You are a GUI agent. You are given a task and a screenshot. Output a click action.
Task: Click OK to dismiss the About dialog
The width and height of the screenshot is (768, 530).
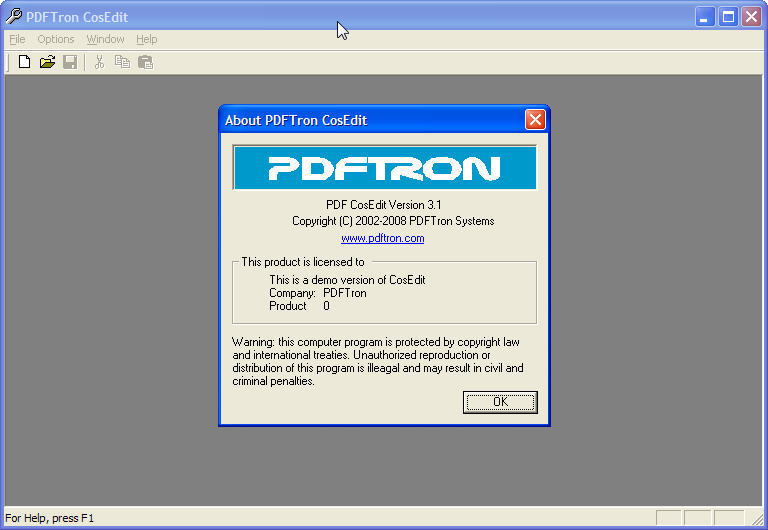(500, 402)
